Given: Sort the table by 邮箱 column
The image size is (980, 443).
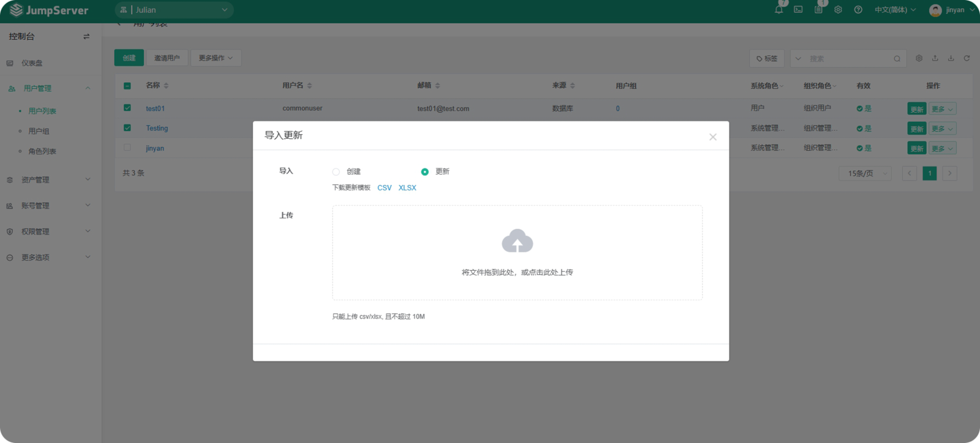Looking at the screenshot, I should [x=437, y=86].
